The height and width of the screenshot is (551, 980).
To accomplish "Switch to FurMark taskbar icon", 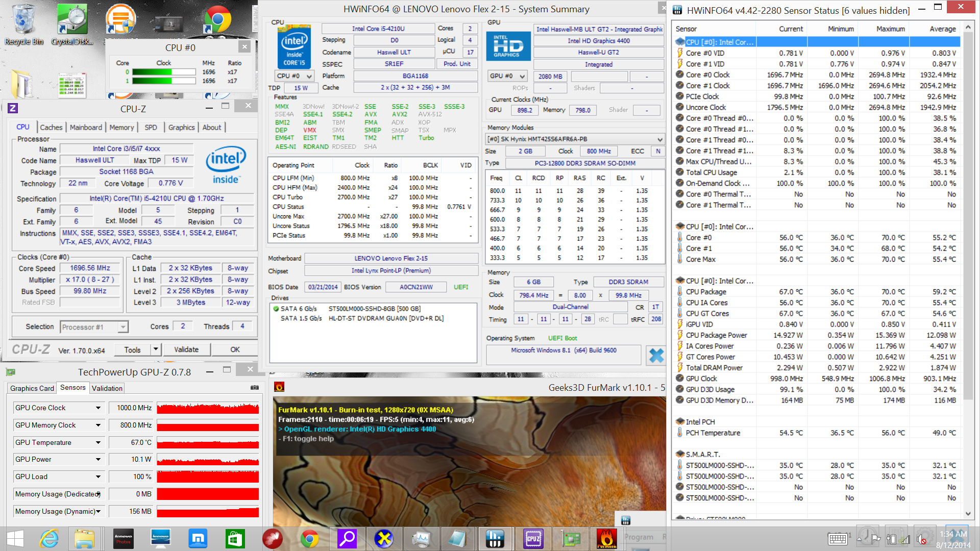I will (x=607, y=539).
